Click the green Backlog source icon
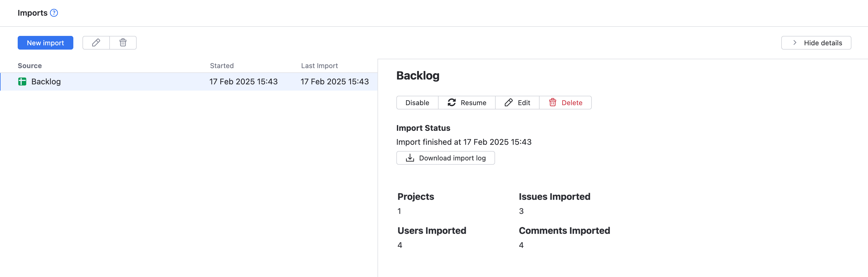Screen dimensions: 868x277 (x=22, y=82)
